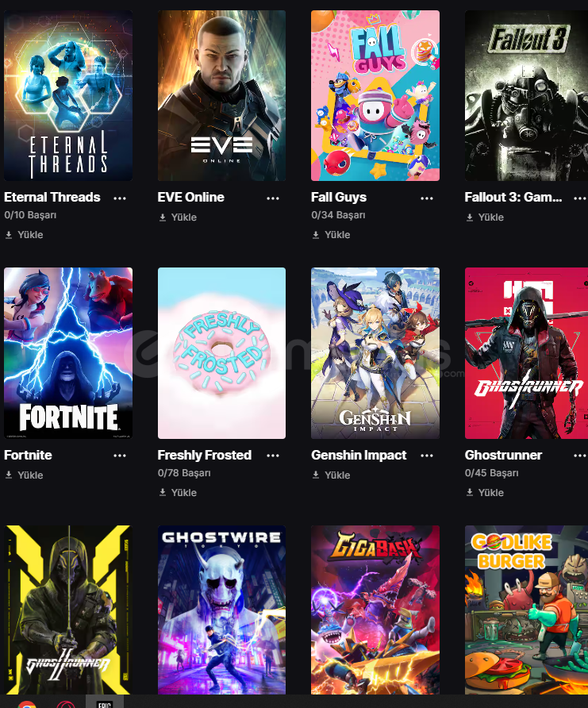Viewport: 588px width, 708px height.
Task: Open the Genshin Impact three-dot options menu
Action: tap(426, 456)
